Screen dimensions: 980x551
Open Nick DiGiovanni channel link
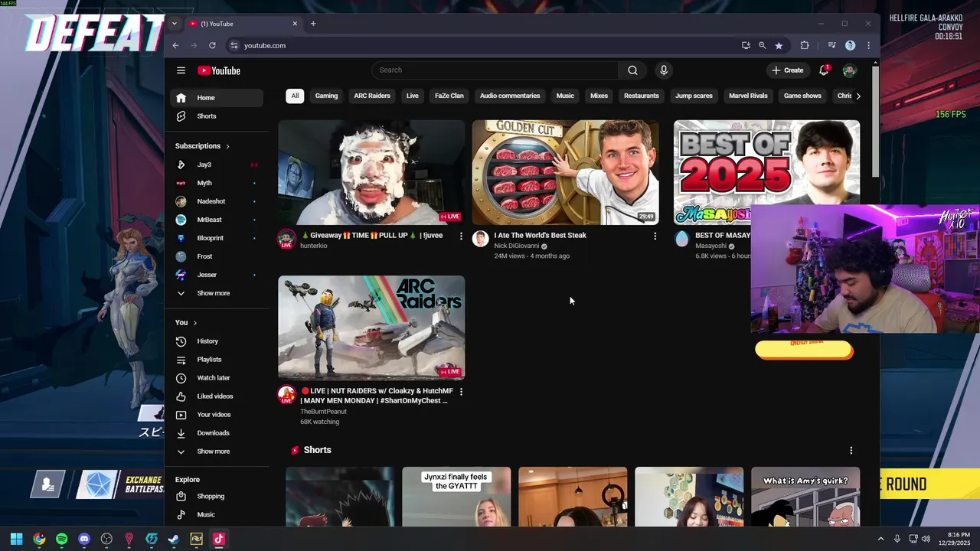pos(516,246)
